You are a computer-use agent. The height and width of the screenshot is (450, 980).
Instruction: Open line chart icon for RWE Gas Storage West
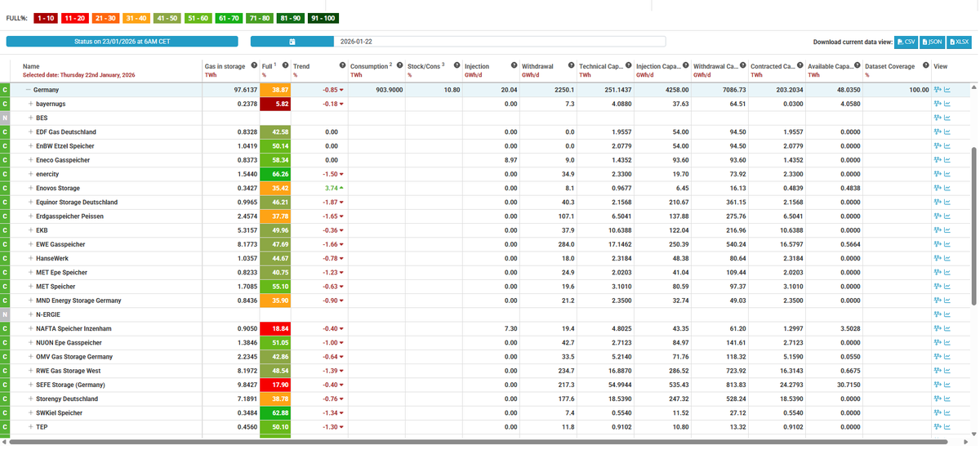[x=947, y=371]
